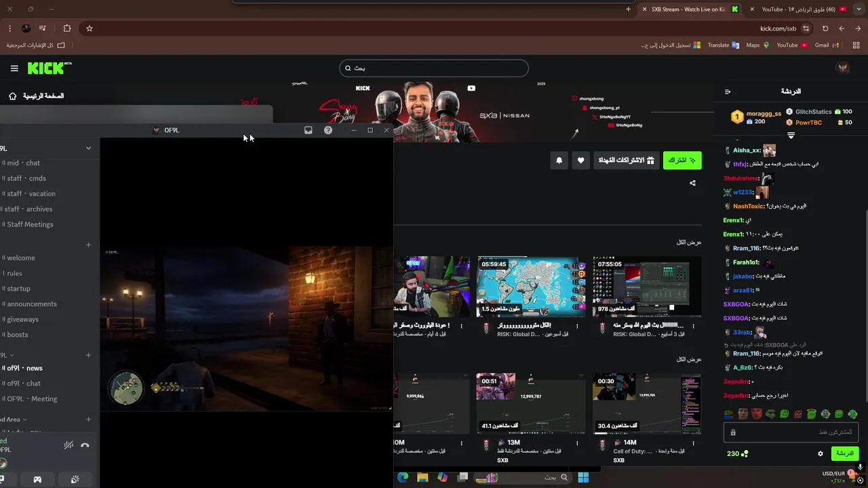
Task: Add channel above welcome category
Action: (x=88, y=245)
